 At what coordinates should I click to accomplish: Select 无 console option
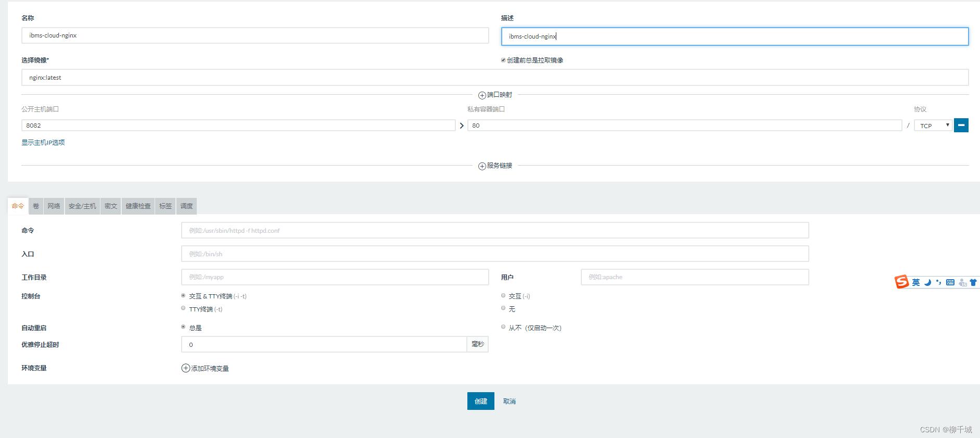[x=503, y=308]
